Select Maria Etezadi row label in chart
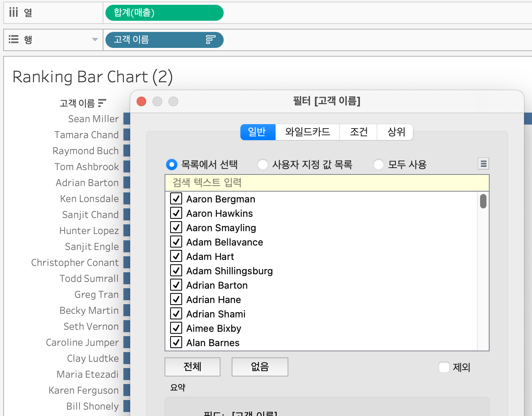Screen dimensions: 532x416 point(88,374)
